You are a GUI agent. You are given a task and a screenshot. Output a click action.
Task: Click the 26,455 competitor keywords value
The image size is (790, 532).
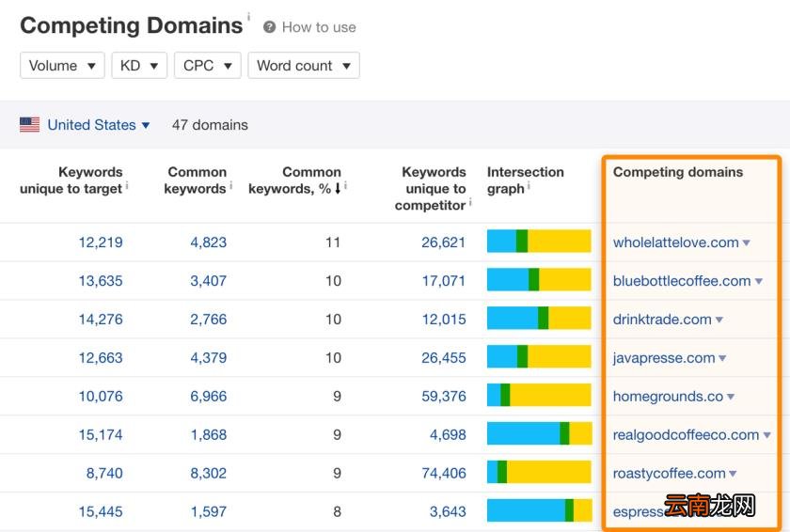(443, 358)
